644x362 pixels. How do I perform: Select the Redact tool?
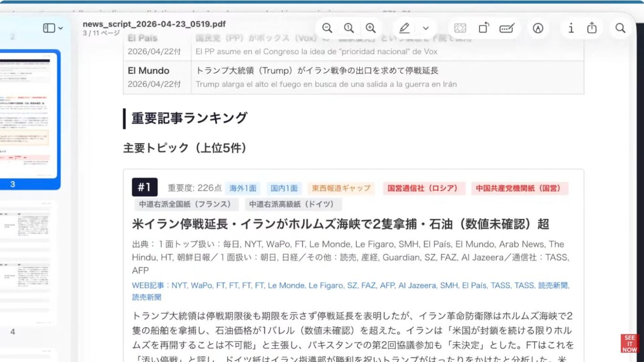coord(460,28)
